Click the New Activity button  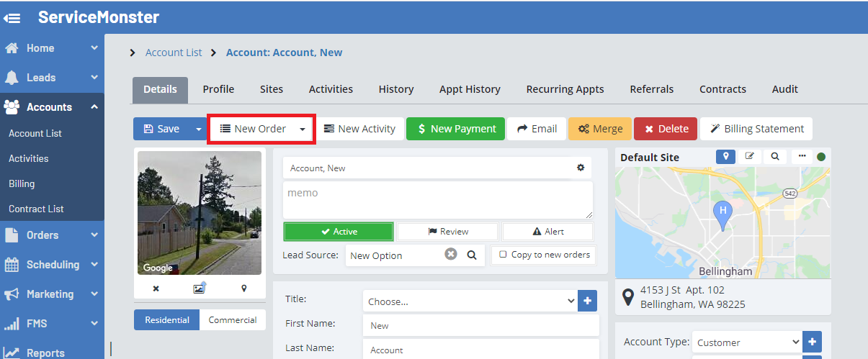[359, 129]
